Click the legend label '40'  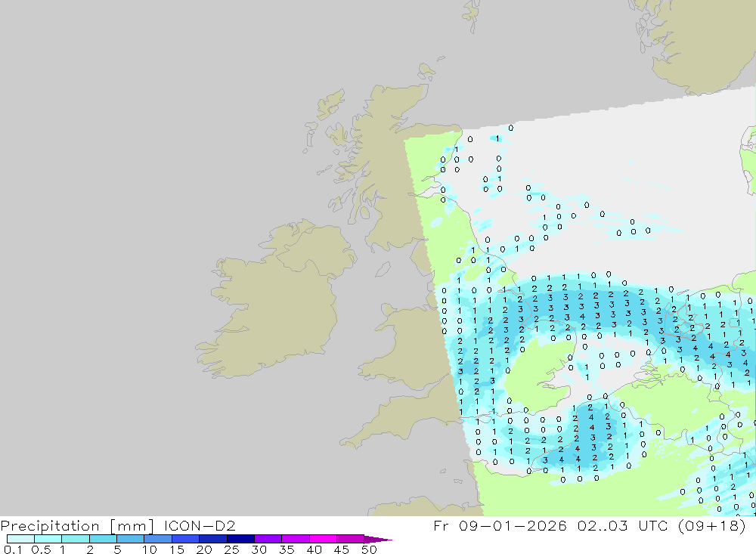pos(314,549)
